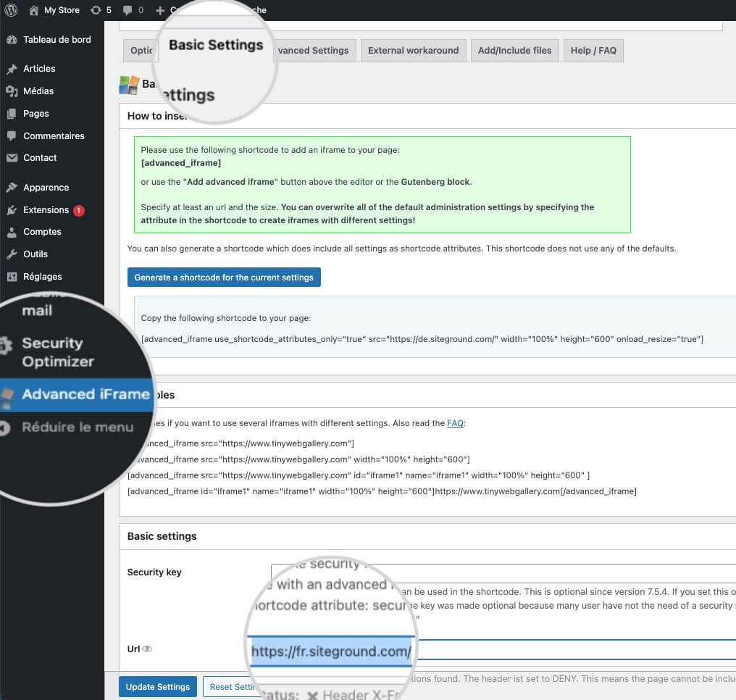This screenshot has height=700, width=736.
Task: Switch to Advanced Settings tab
Action: click(x=313, y=50)
